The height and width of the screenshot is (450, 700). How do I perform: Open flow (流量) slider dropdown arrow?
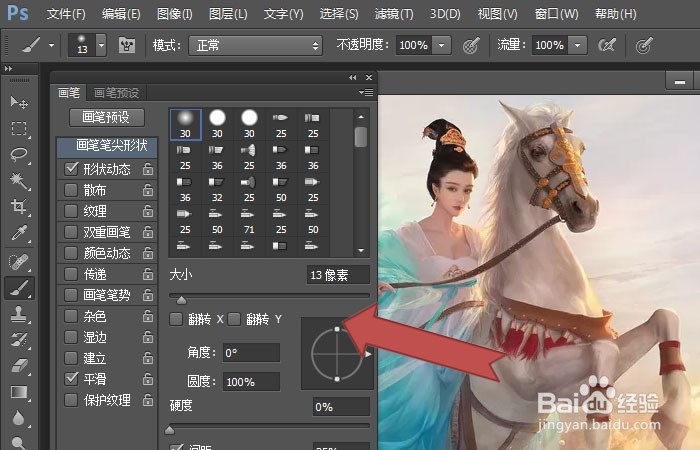tap(577, 45)
